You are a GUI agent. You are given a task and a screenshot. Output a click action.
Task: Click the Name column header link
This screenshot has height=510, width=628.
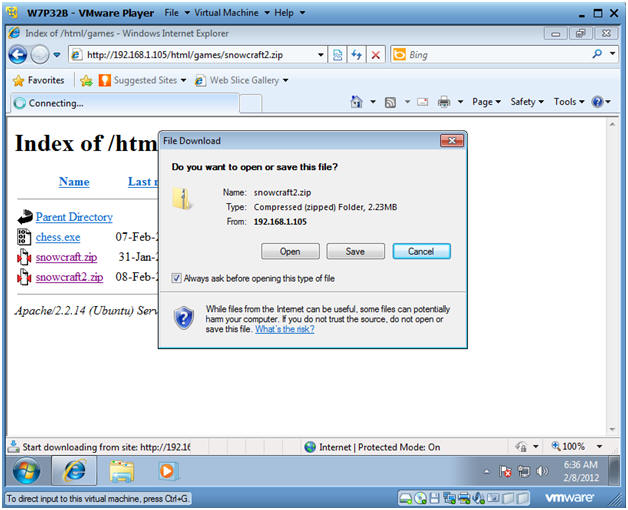tap(74, 182)
